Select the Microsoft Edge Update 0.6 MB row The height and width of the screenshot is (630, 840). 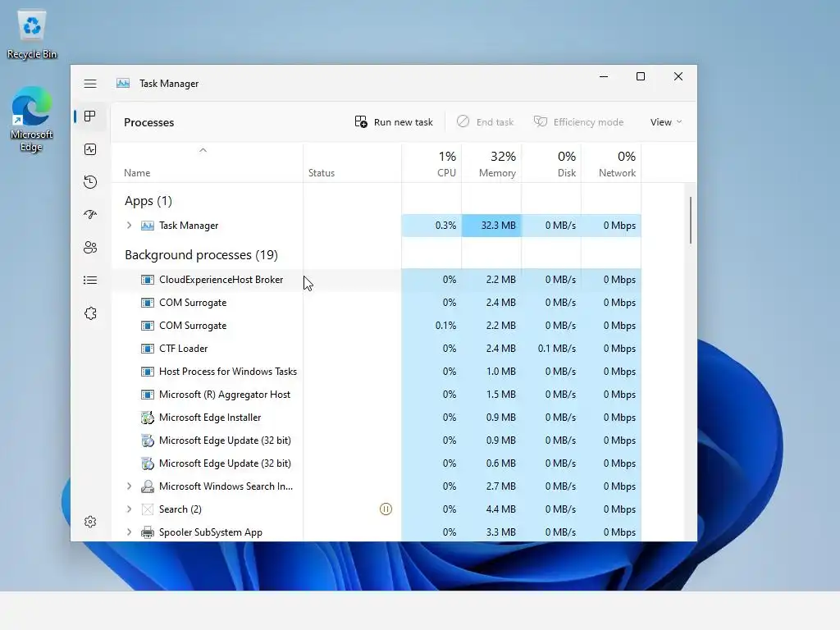[x=376, y=463]
